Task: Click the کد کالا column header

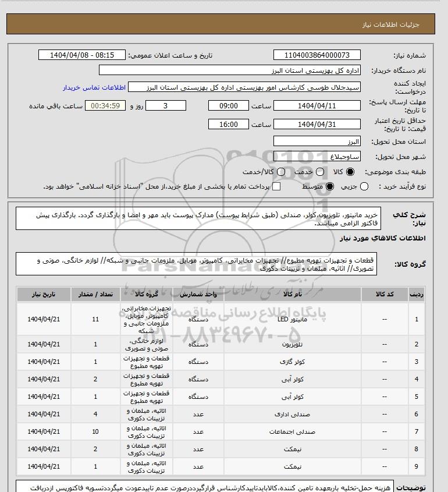Action: pyautogui.click(x=385, y=294)
